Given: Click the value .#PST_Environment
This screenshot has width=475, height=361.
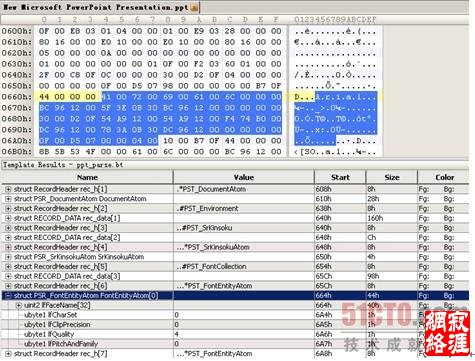Looking at the screenshot, I should [207, 209].
